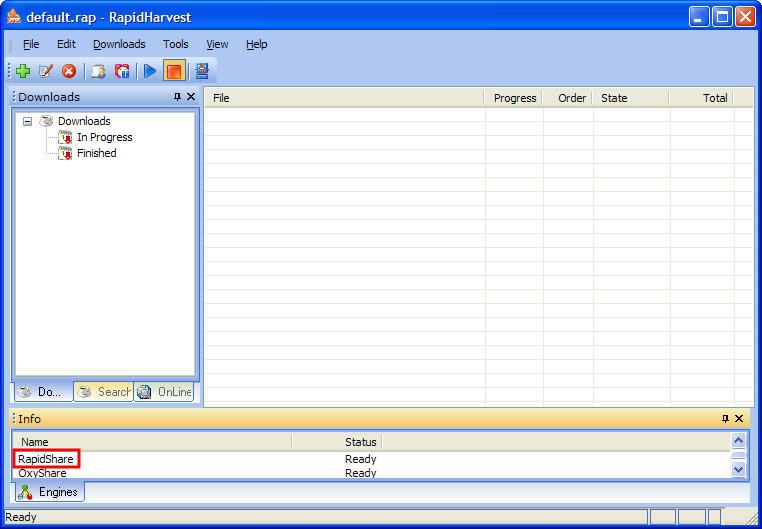762x529 pixels.
Task: Close the Info panel
Action: [739, 419]
